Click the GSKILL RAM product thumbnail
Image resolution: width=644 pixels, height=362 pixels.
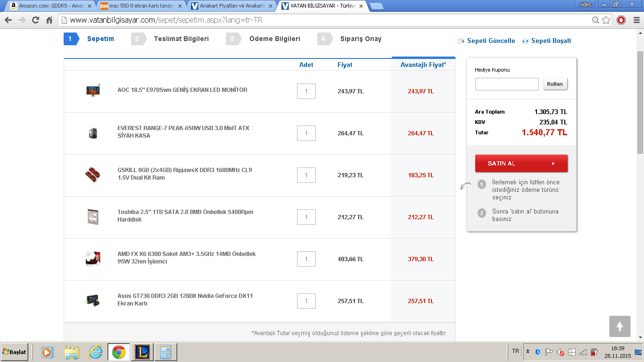tap(93, 175)
